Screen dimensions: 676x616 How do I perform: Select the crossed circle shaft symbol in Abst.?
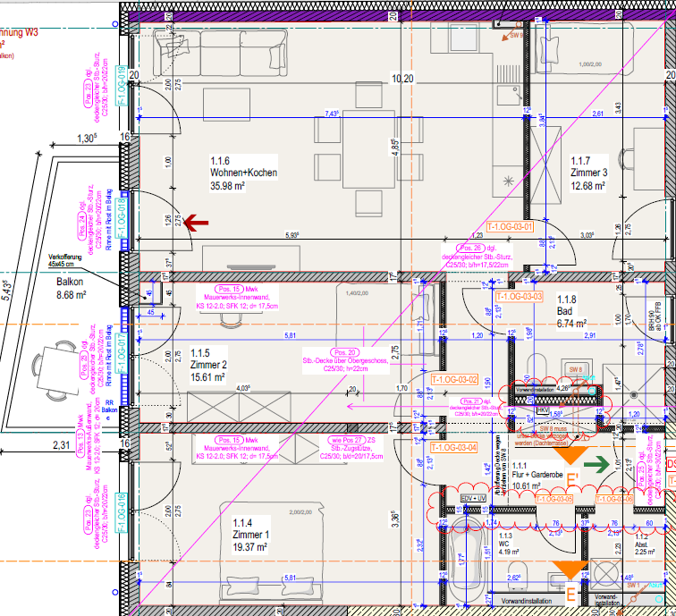605,575
